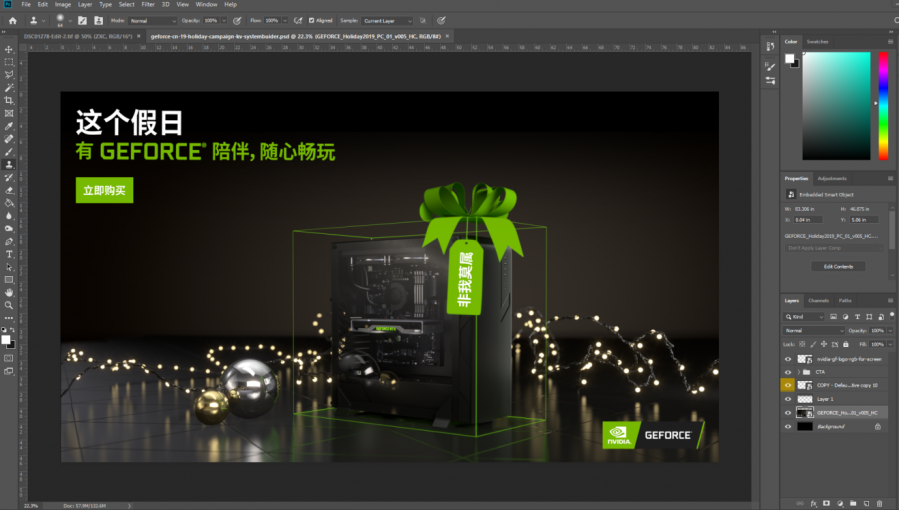Viewport: 899px width, 510px height.
Task: Select the Paint Bucket tool
Action: pos(9,203)
